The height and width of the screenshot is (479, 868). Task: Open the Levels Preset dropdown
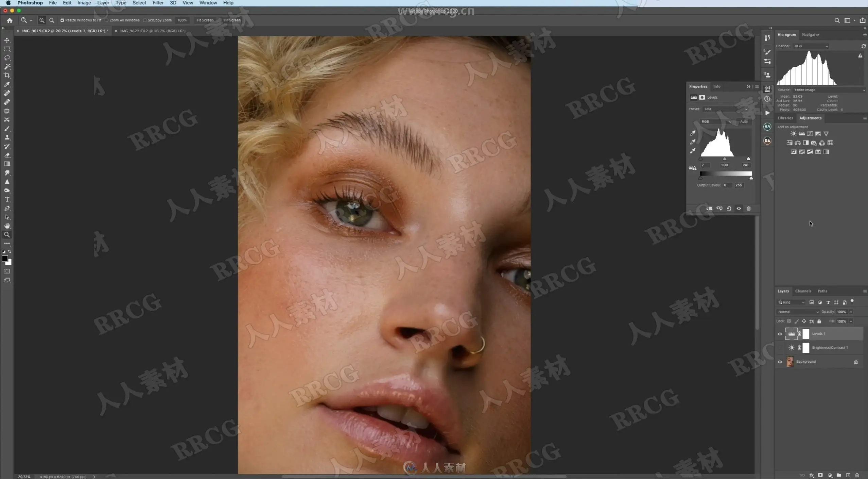coord(725,109)
